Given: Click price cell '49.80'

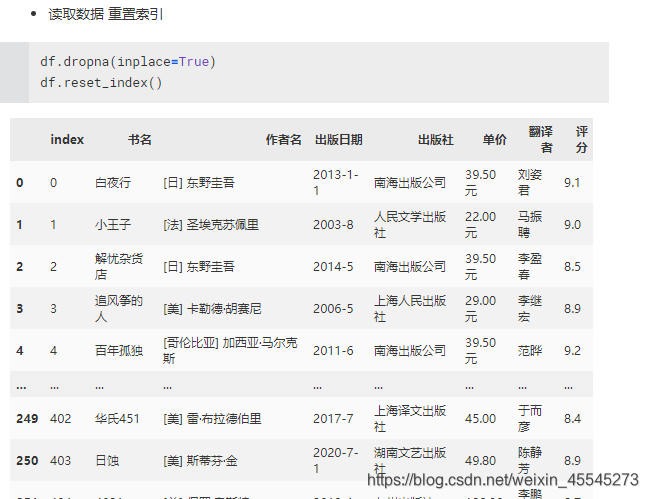Looking at the screenshot, I should click(x=481, y=461).
